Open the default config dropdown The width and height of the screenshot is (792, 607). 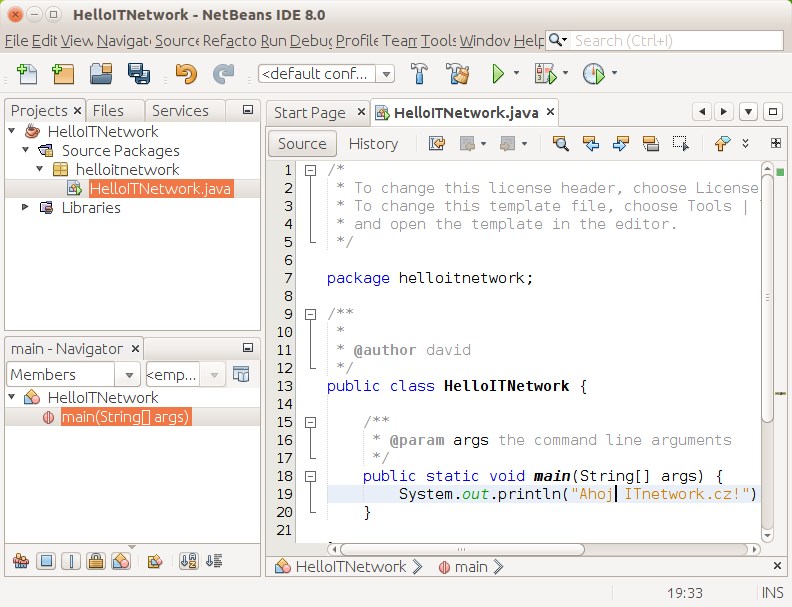pos(386,74)
